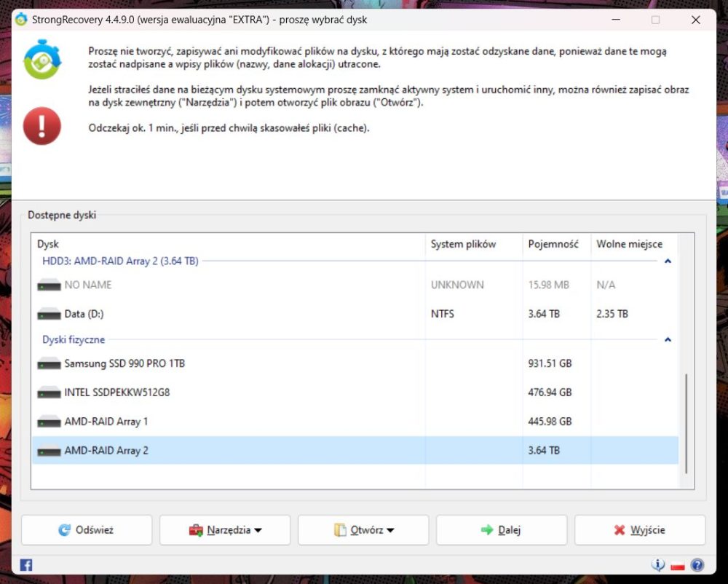Click the HDD3: AMD-RAID Array 2 group label
Screen dimensions: 728x584
click(x=120, y=261)
